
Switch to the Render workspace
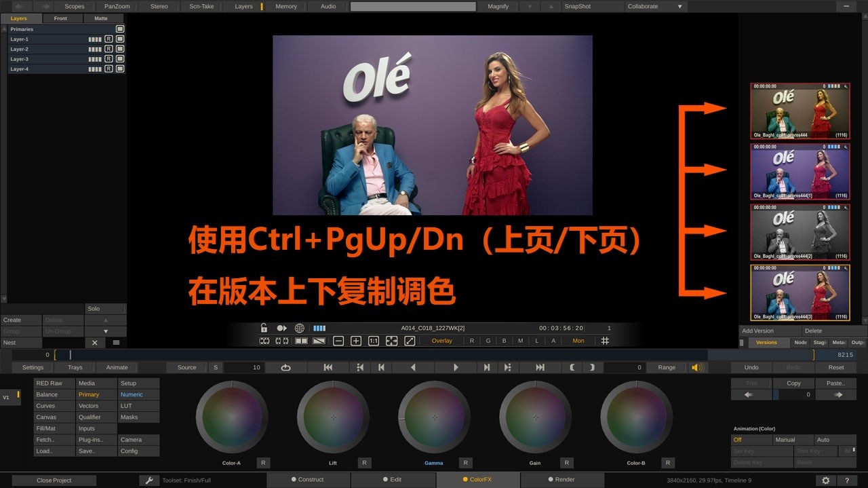click(x=561, y=480)
